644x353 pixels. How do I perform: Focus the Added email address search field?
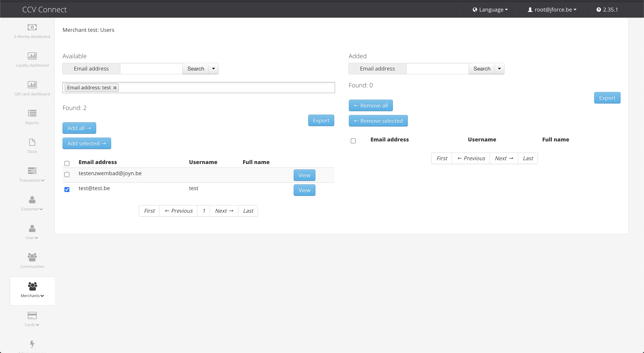[x=437, y=68]
